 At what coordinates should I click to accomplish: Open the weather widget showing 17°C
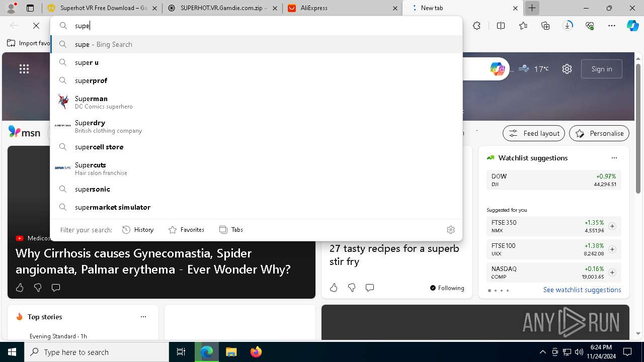[x=534, y=69]
